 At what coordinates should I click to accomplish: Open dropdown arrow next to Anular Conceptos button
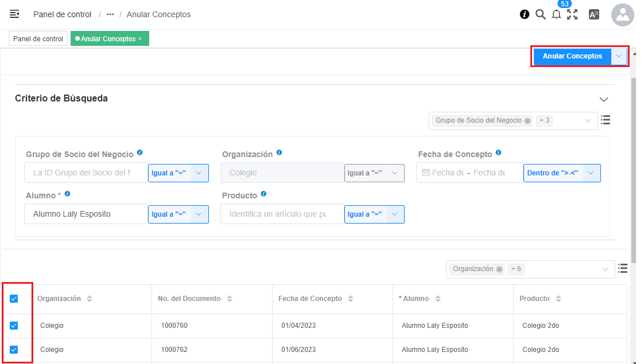(619, 56)
